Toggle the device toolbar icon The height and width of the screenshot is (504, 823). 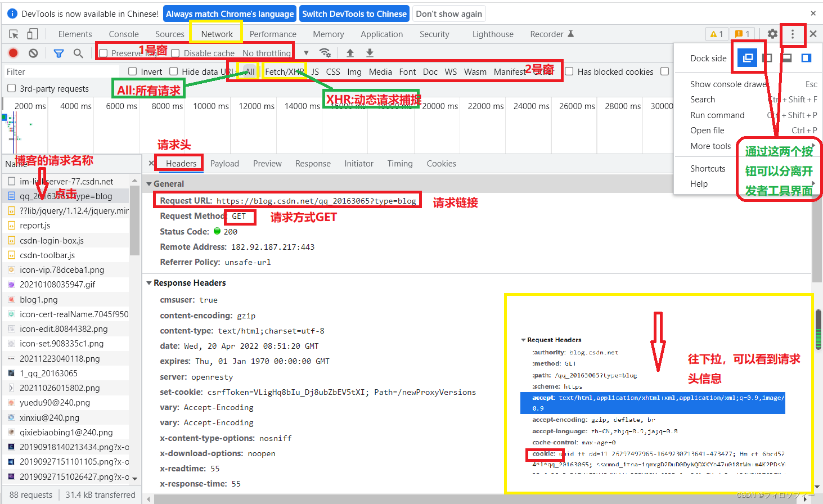33,34
